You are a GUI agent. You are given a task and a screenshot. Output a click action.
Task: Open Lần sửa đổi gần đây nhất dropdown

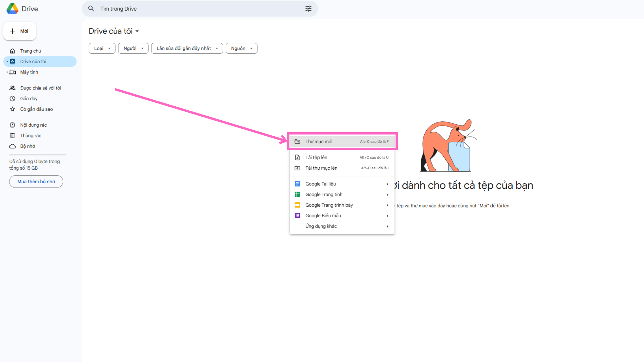187,48
